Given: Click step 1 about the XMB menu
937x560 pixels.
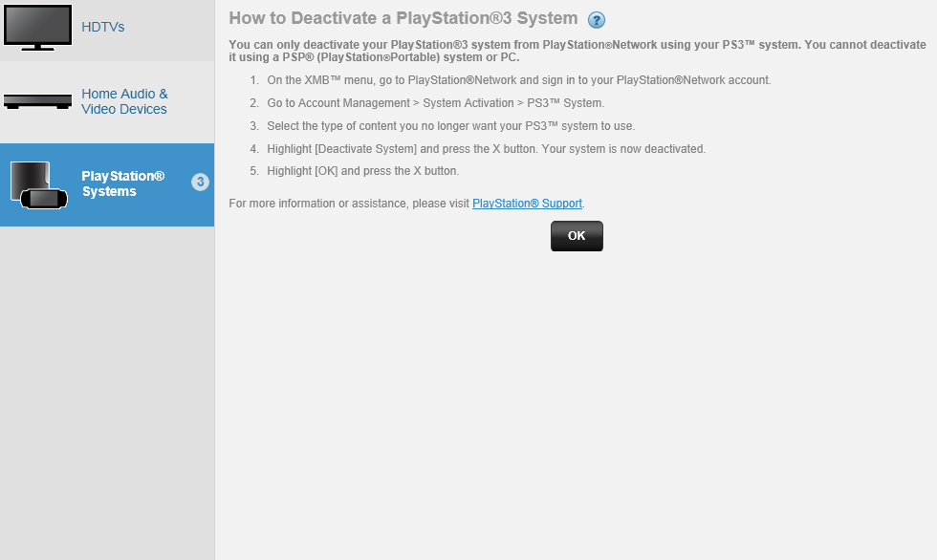Looking at the screenshot, I should pyautogui.click(x=518, y=80).
